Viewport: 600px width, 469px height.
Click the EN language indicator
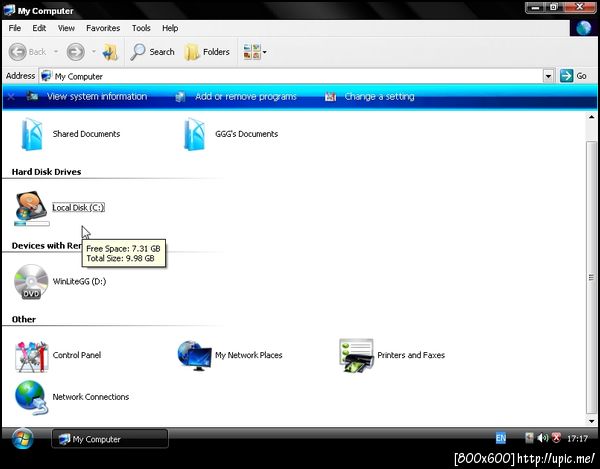(x=501, y=438)
